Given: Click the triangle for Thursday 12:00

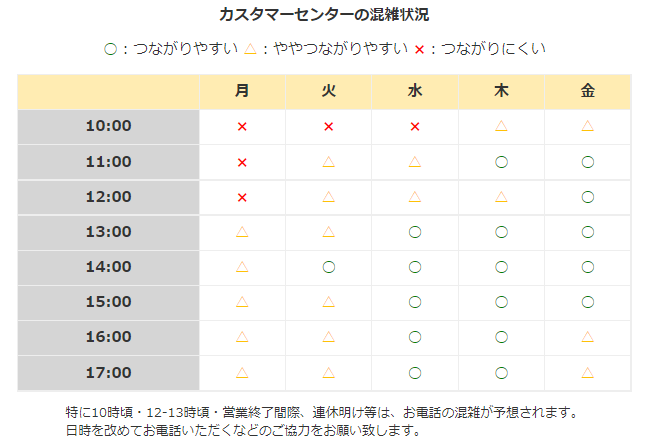Looking at the screenshot, I should [501, 196].
